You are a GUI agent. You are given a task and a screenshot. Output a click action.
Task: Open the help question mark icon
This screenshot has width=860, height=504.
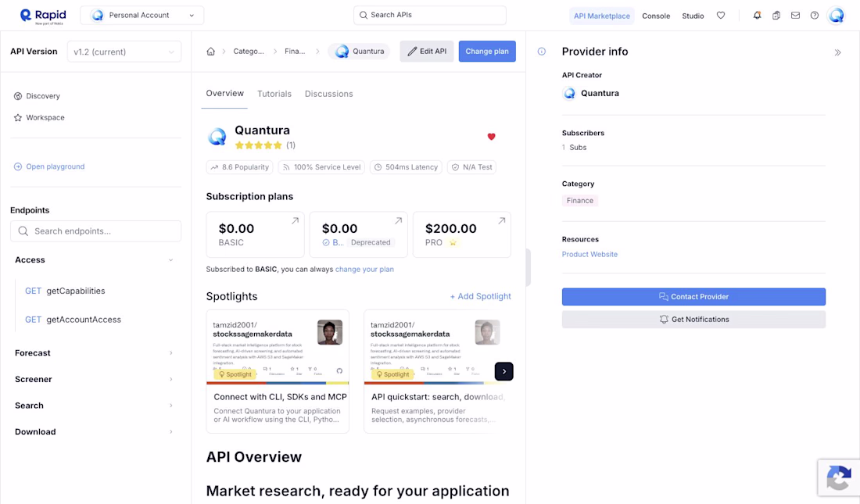(815, 16)
